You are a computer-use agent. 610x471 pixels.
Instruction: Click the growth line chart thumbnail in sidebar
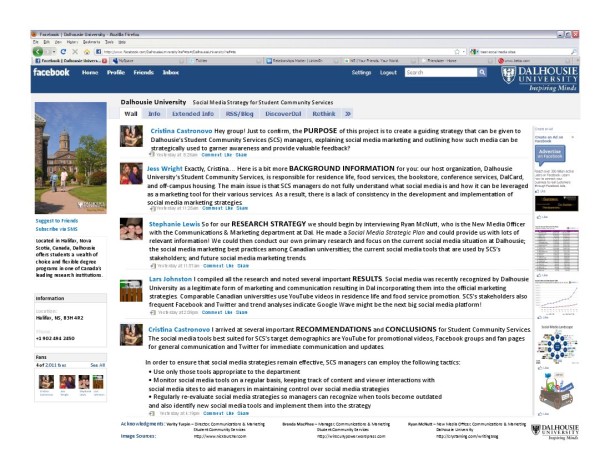pos(557,297)
